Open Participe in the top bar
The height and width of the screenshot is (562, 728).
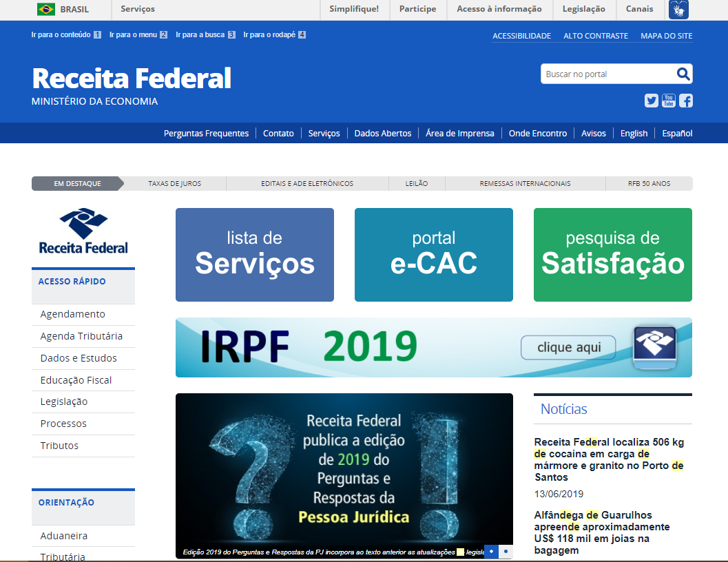418,9
